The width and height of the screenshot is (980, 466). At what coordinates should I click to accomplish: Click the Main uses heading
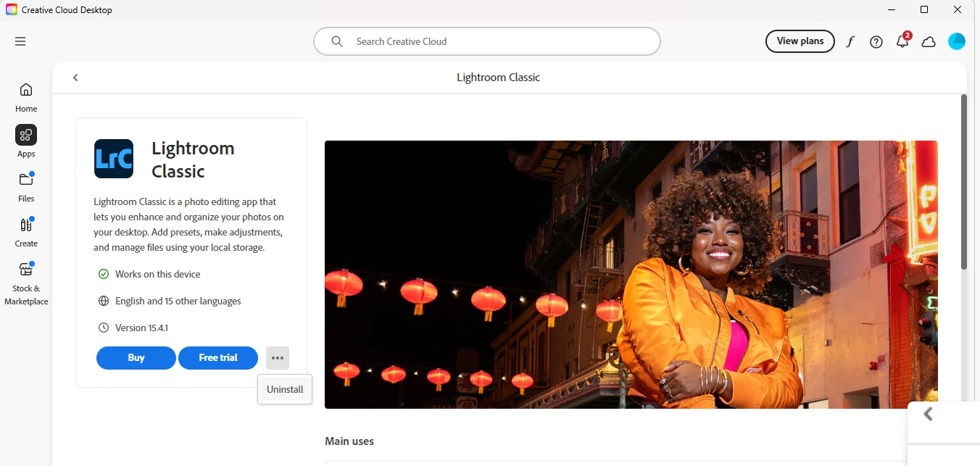tap(349, 441)
